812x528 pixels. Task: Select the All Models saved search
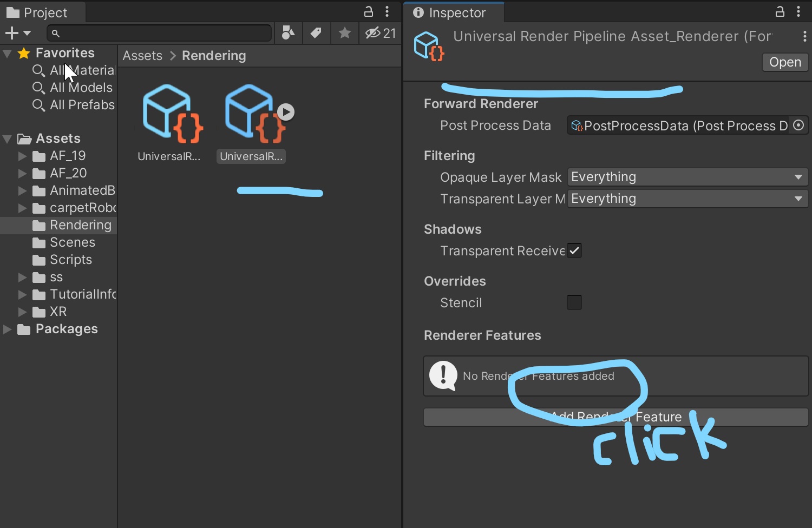(73, 88)
